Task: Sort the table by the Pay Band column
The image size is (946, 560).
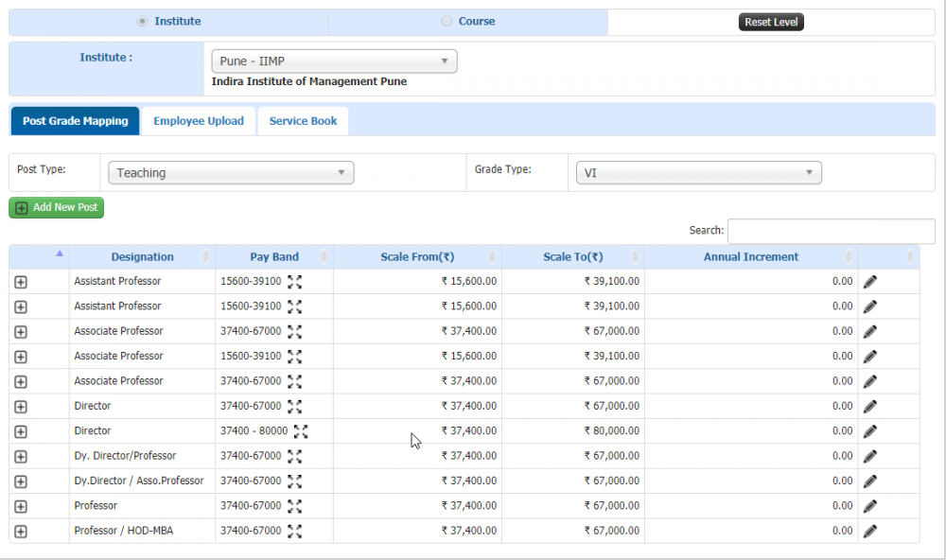Action: tap(274, 257)
